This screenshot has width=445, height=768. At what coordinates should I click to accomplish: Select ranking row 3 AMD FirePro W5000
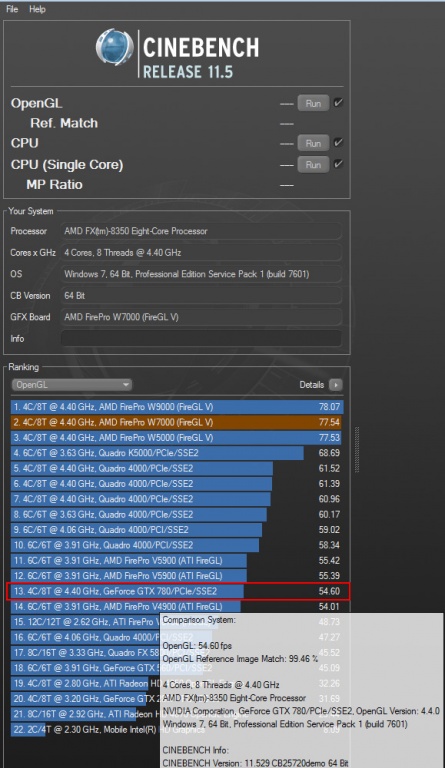176,437
